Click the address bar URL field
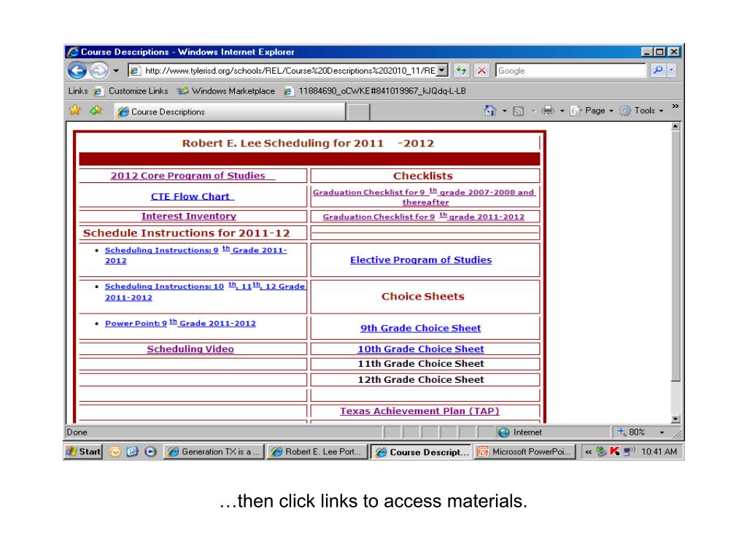This screenshot has width=747, height=560. 289,71
